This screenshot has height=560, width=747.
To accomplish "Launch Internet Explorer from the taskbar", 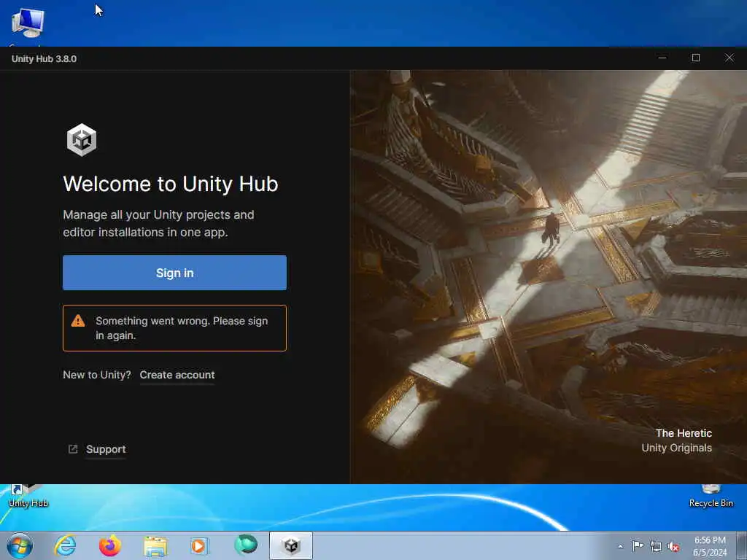I will coord(65,545).
